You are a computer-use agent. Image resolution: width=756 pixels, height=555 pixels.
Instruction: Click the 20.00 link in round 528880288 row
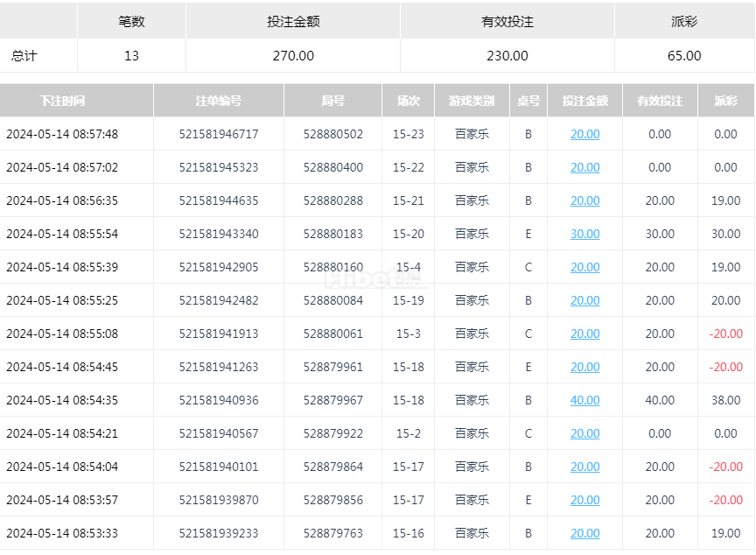click(x=584, y=200)
